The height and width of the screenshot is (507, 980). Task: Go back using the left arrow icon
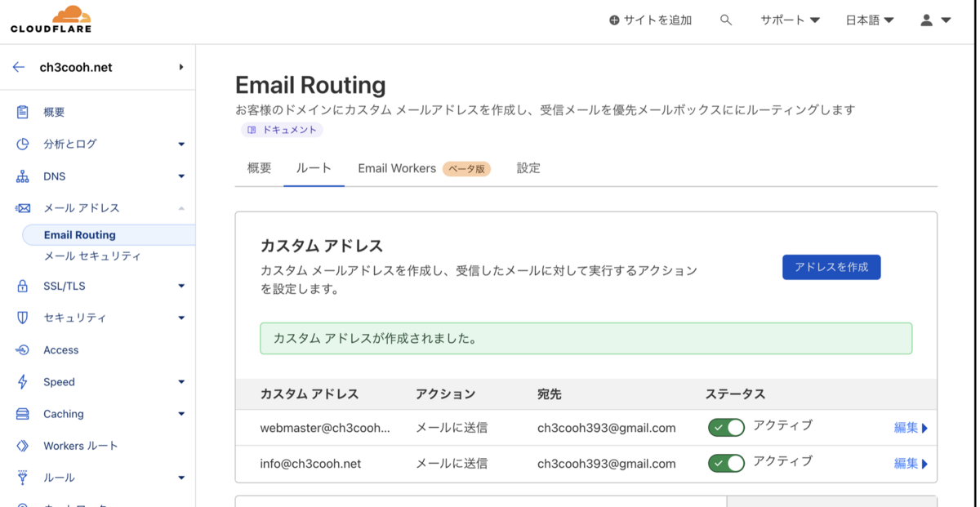point(19,67)
